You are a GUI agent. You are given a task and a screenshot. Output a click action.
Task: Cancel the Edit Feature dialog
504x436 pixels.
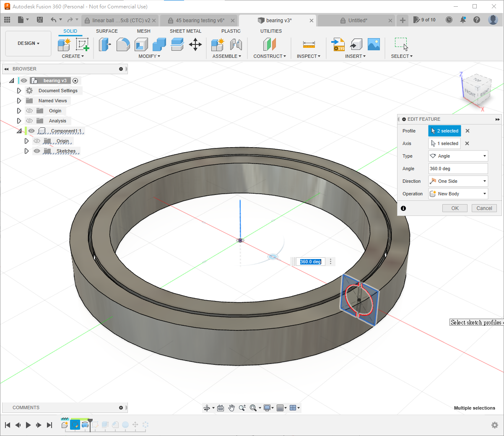pyautogui.click(x=484, y=208)
